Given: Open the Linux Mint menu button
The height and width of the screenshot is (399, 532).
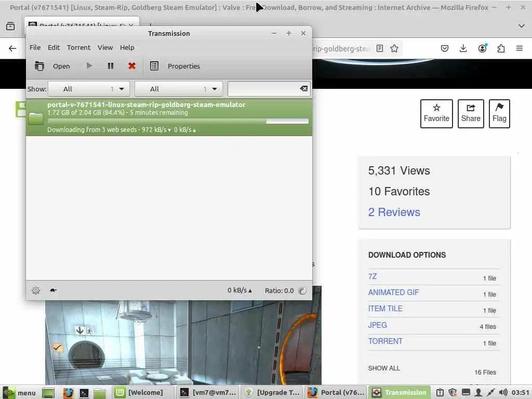Looking at the screenshot, I should pyautogui.click(x=19, y=393).
